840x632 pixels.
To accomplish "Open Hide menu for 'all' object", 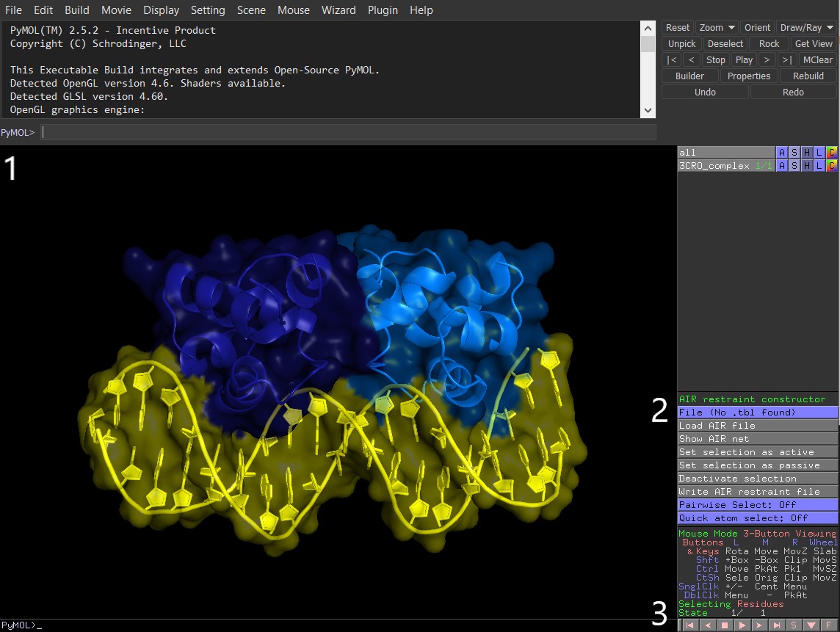I will coord(807,153).
